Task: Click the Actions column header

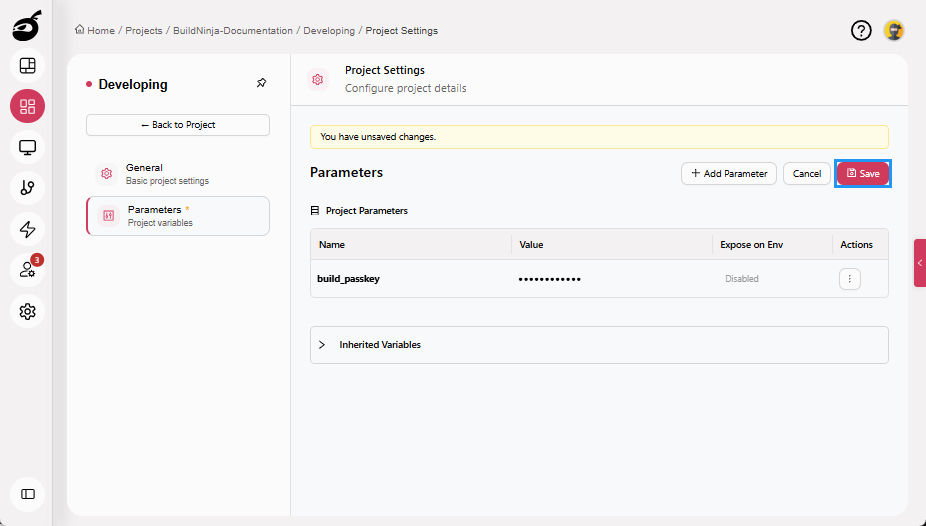Action: pos(856,244)
